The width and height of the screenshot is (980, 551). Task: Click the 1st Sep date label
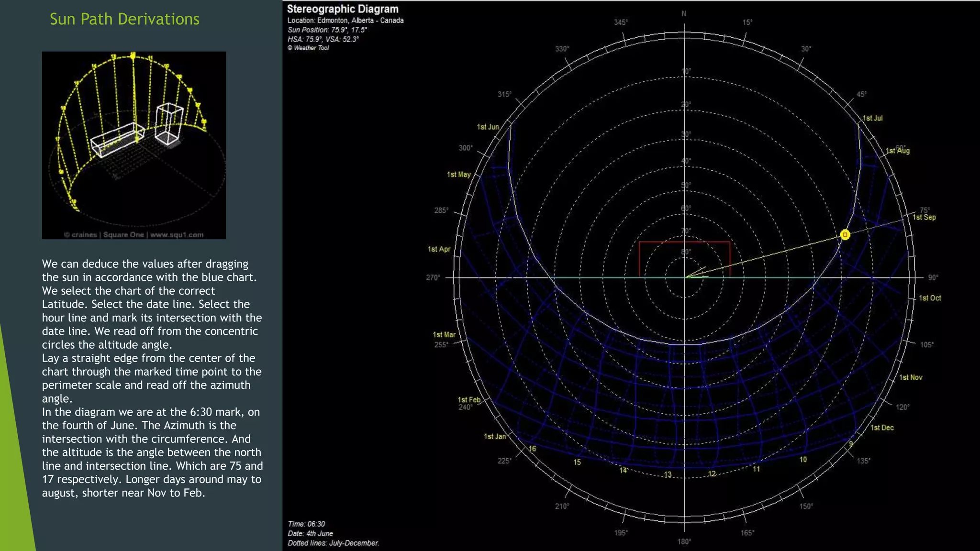pos(924,217)
